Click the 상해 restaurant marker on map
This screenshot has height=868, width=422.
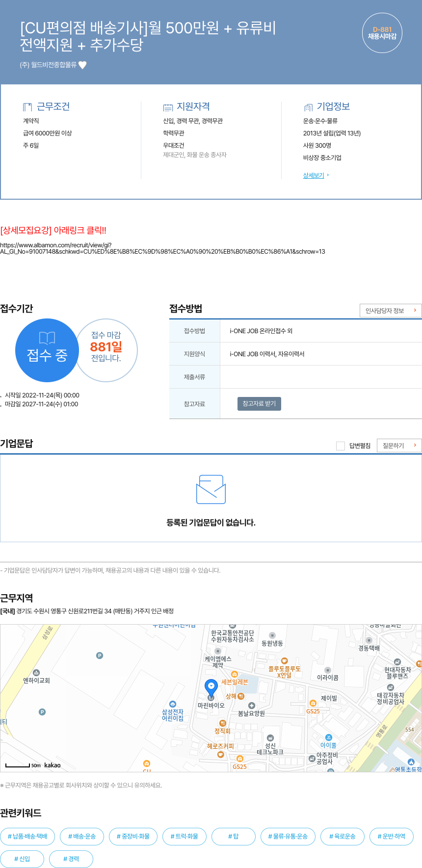(241, 696)
